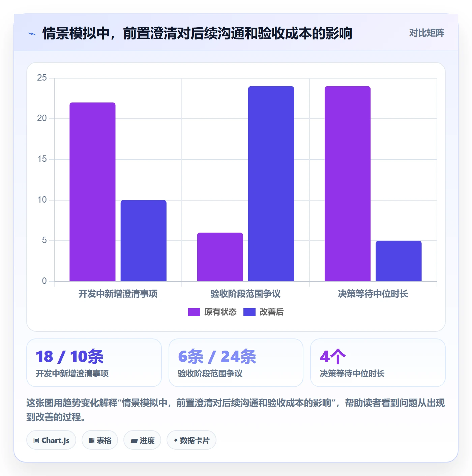
Task: Click the title 情景模拟中，前置澄清对后续沟通和验收成本的影响
Action: pyautogui.click(x=197, y=33)
